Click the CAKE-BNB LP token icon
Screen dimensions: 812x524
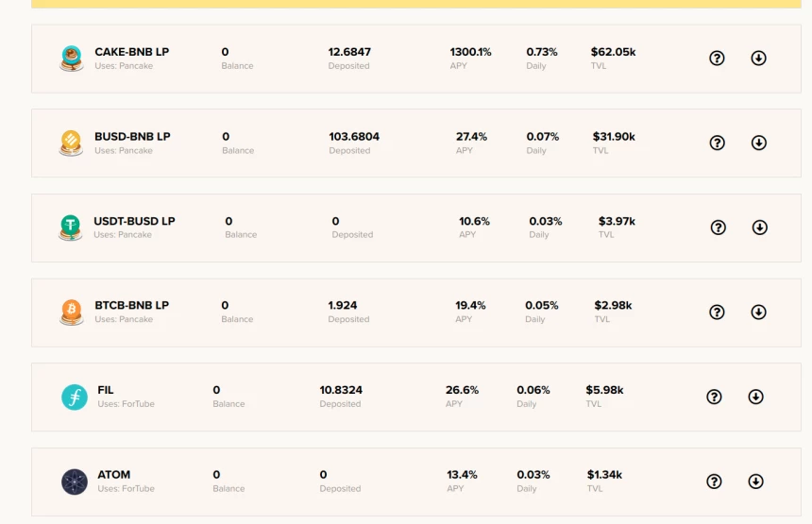(71, 59)
